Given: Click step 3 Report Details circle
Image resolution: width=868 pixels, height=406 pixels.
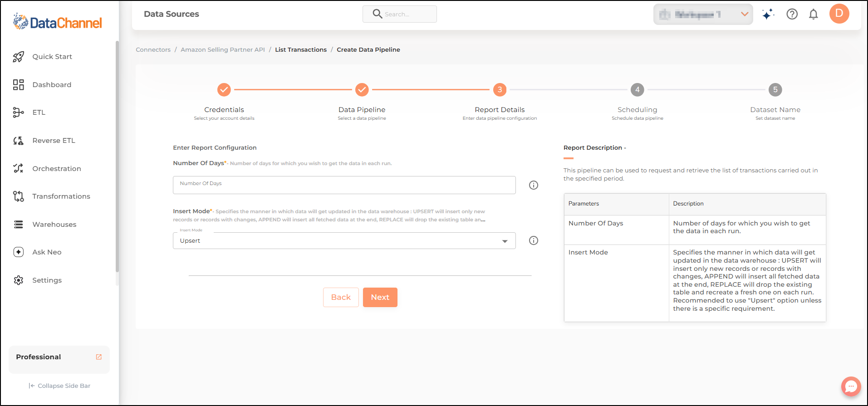Looking at the screenshot, I should click(500, 90).
